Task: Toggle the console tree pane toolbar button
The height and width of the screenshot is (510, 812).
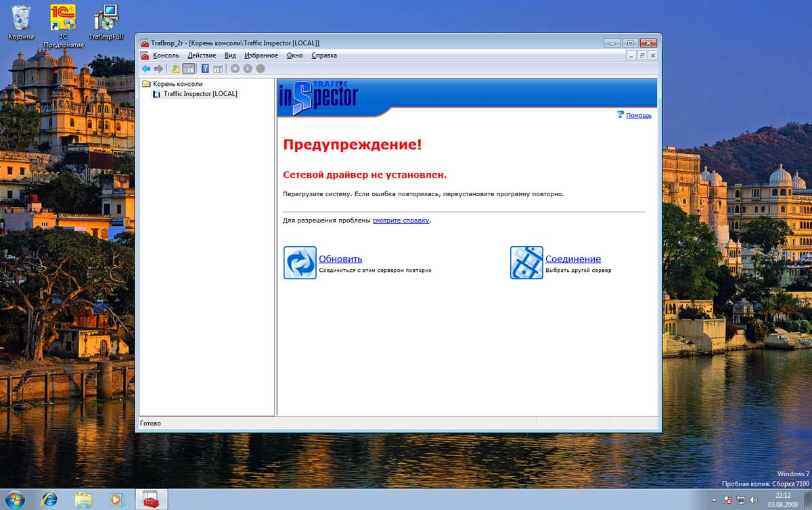Action: (189, 68)
